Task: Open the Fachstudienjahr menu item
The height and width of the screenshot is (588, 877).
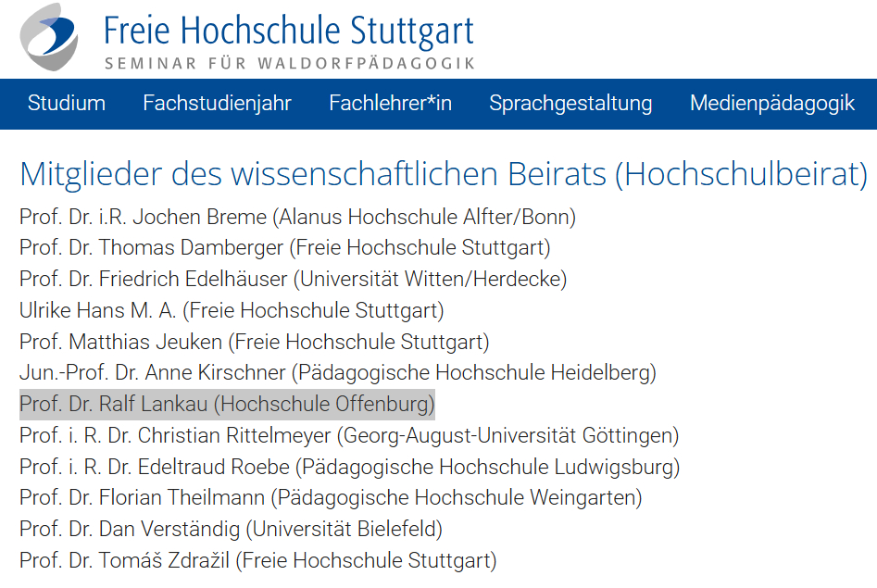Action: click(x=217, y=103)
